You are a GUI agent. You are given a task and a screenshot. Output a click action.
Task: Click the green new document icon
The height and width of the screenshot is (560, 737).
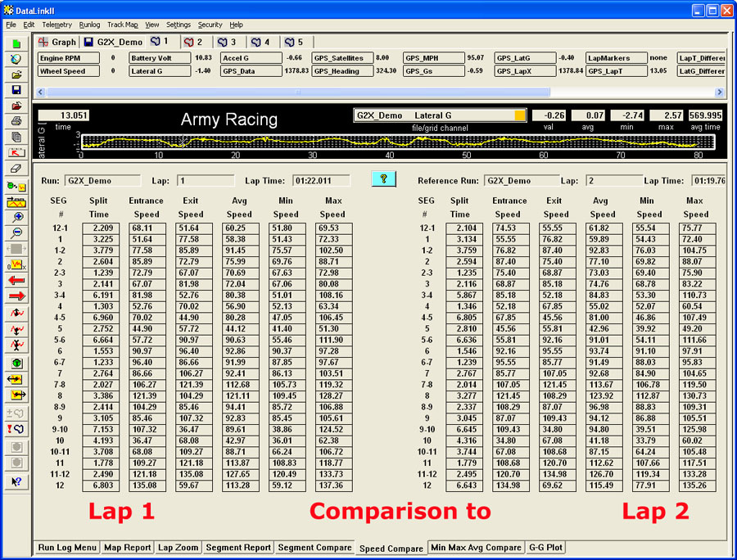pyautogui.click(x=16, y=43)
